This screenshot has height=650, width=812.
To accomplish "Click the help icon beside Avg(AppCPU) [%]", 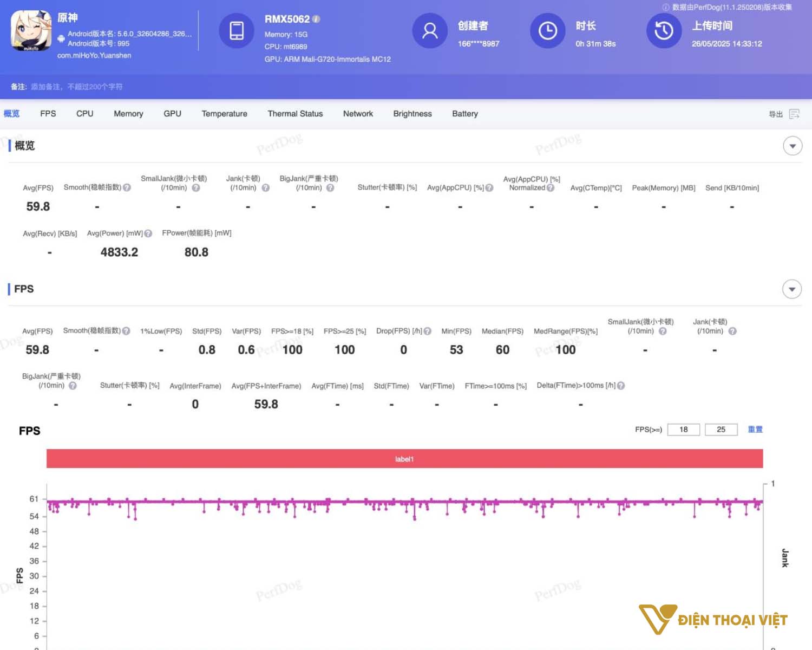I will click(490, 188).
